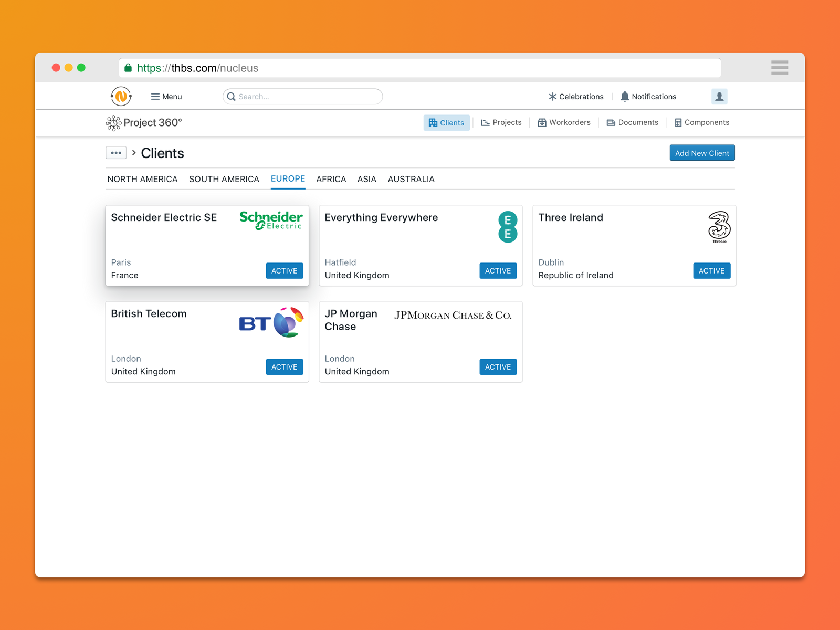Click the secure padlock icon
840x630 pixels.
128,68
